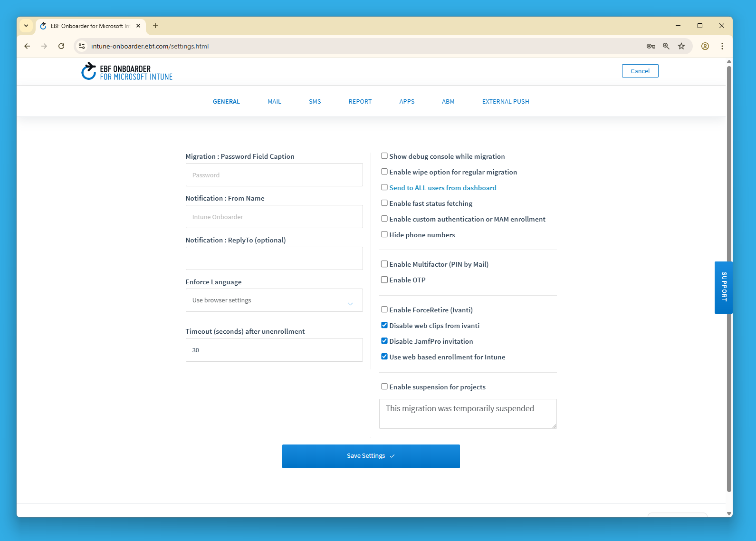Open Chrome's three-dot menu
Viewport: 756px width, 541px height.
pyautogui.click(x=722, y=46)
